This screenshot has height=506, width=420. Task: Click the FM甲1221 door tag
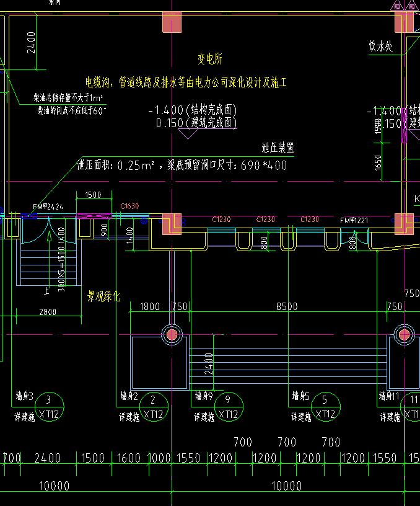[x=354, y=220]
